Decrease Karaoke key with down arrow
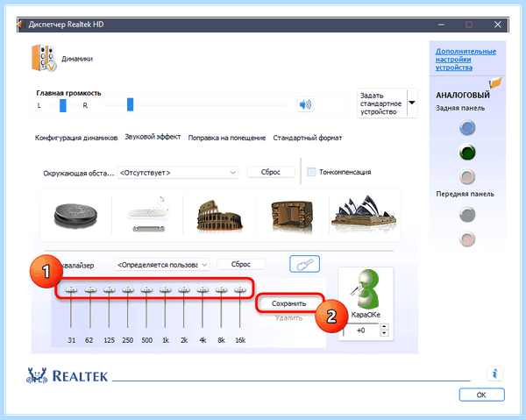This screenshot has height=420, width=526. click(x=385, y=333)
